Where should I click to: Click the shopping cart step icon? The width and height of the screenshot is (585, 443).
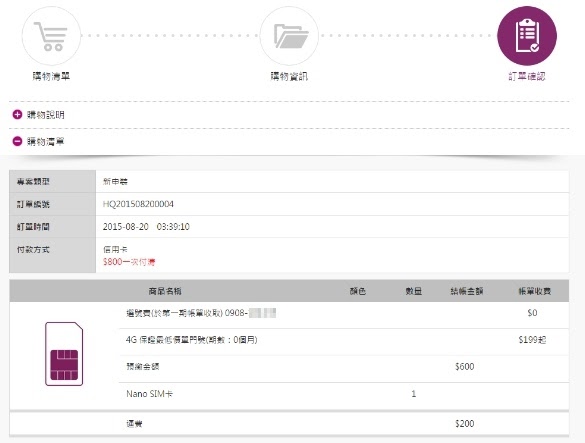tap(51, 36)
